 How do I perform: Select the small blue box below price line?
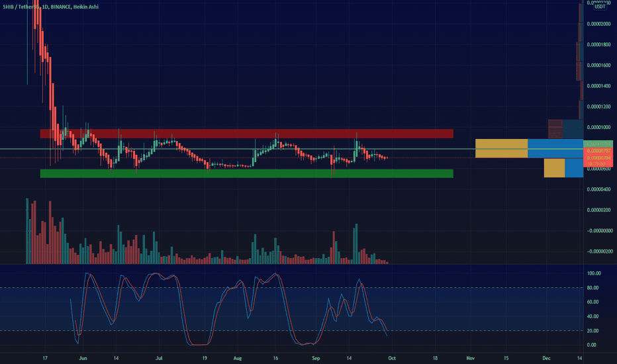[x=574, y=167]
